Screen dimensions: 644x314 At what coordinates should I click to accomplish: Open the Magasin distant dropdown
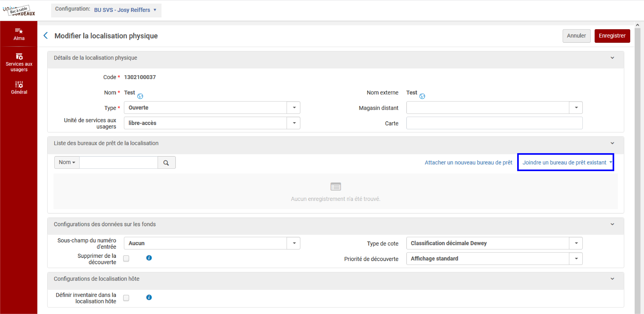(494, 108)
